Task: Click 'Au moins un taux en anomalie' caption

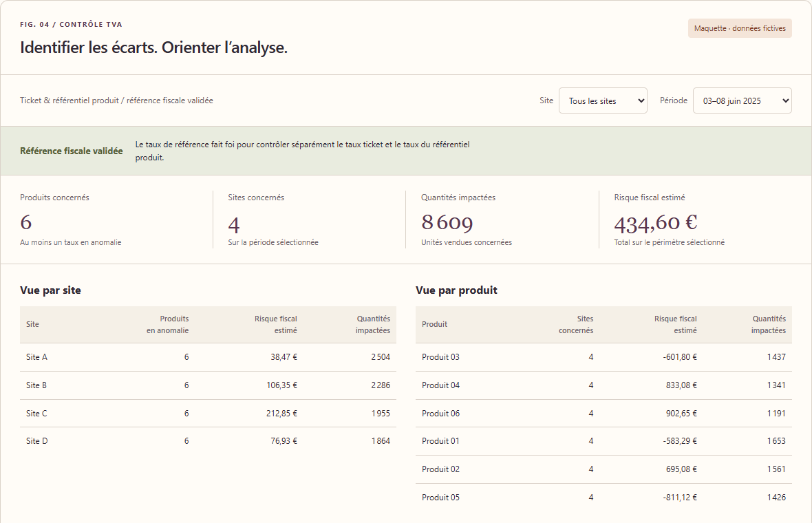Action: coord(70,242)
